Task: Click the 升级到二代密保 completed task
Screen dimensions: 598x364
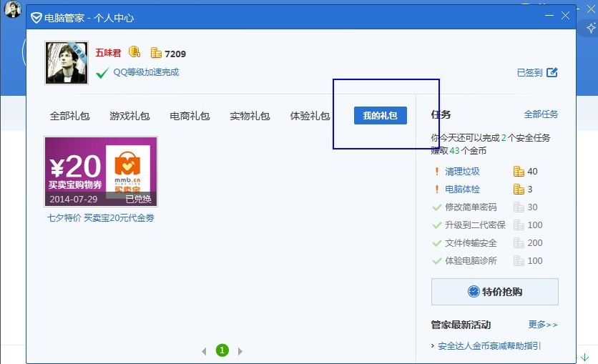Action: tap(475, 225)
